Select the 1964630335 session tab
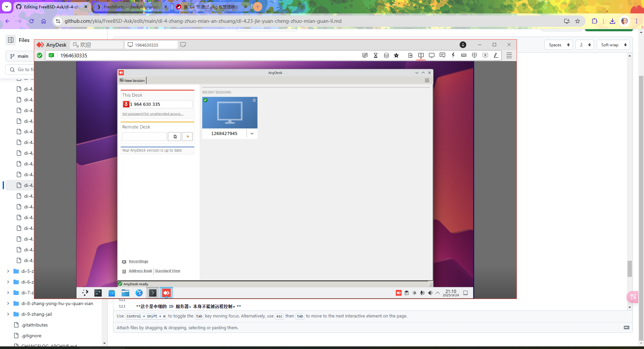644x349 pixels. pos(151,45)
